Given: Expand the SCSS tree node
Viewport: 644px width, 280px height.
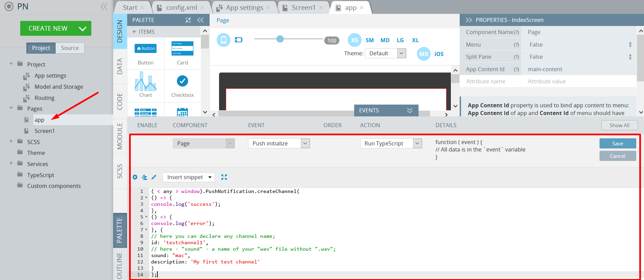Looking at the screenshot, I should click(11, 141).
